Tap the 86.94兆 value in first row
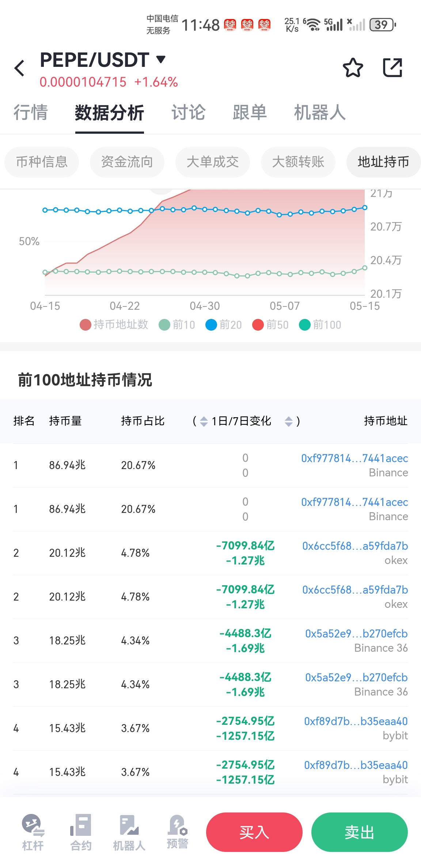Screen dimensions: 421x868 67,465
